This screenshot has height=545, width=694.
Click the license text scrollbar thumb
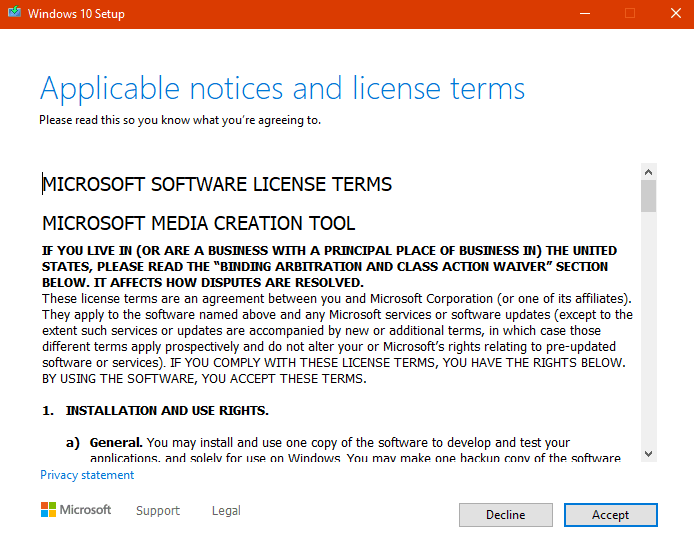[x=648, y=196]
